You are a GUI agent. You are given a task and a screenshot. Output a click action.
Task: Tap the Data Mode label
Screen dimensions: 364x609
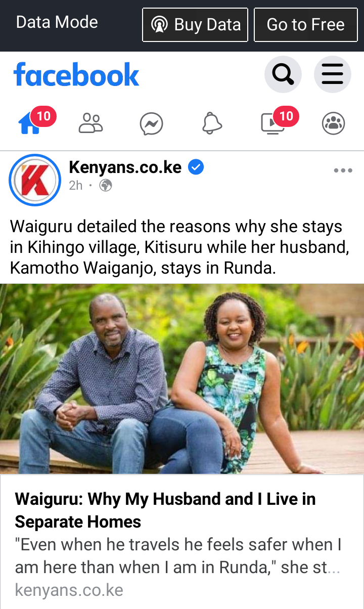57,22
